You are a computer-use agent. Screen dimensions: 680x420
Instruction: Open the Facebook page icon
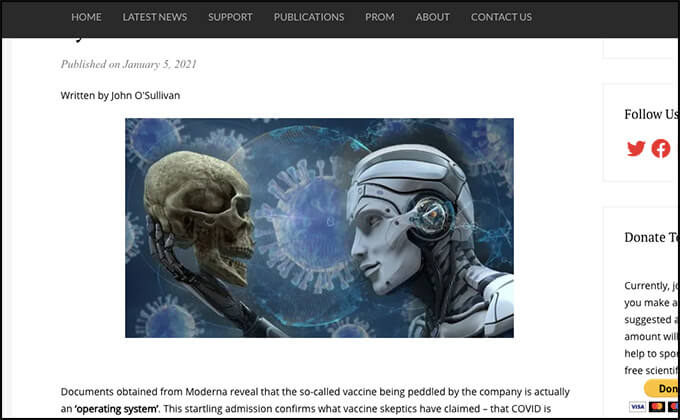click(x=660, y=148)
